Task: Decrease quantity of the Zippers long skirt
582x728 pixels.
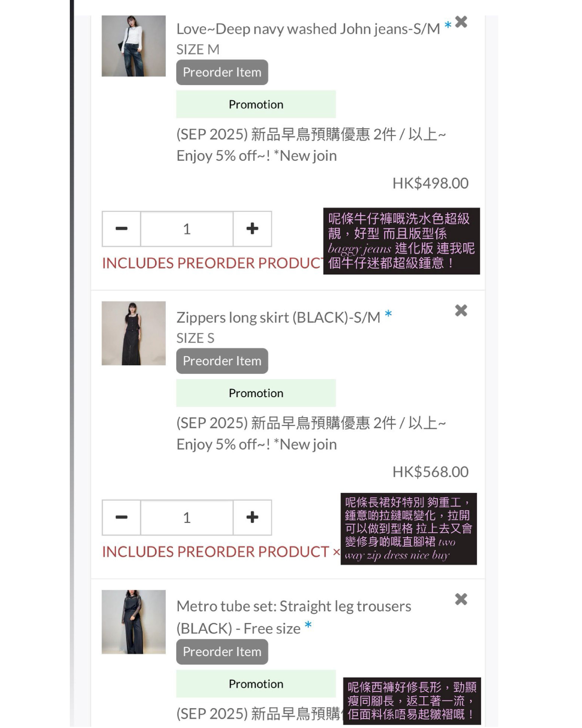Action: tap(122, 517)
